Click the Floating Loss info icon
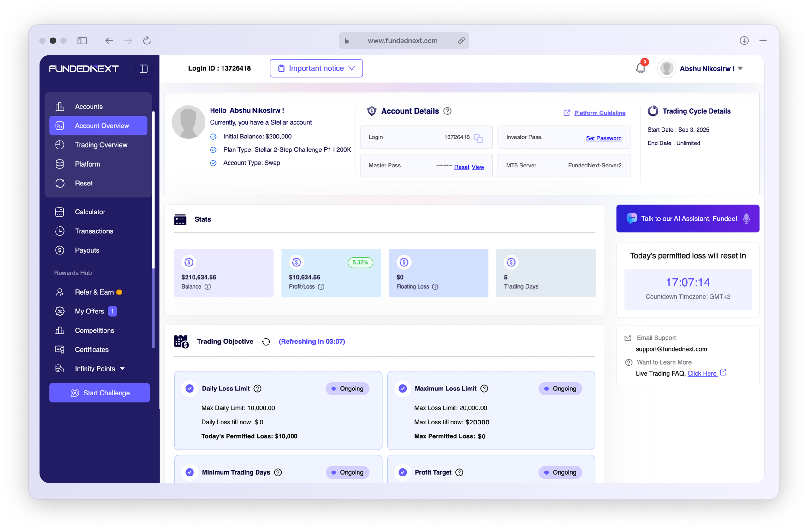Viewport: 808px width, 532px height. (435, 287)
